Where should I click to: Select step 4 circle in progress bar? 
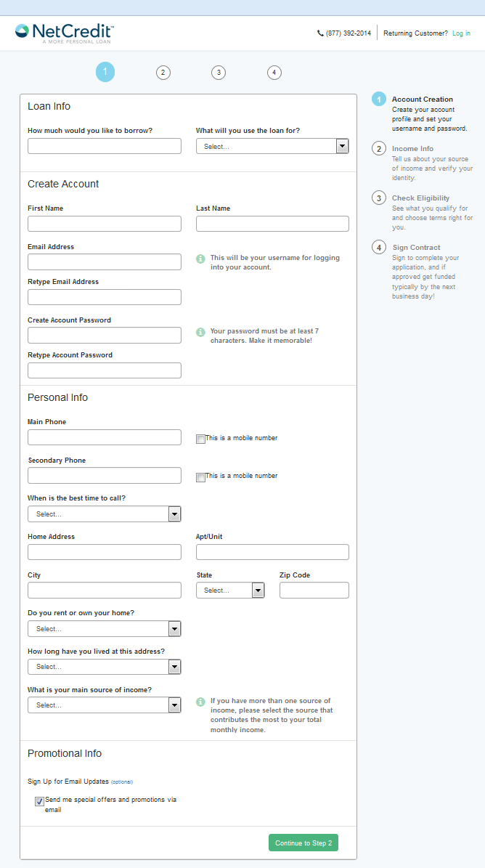(274, 73)
